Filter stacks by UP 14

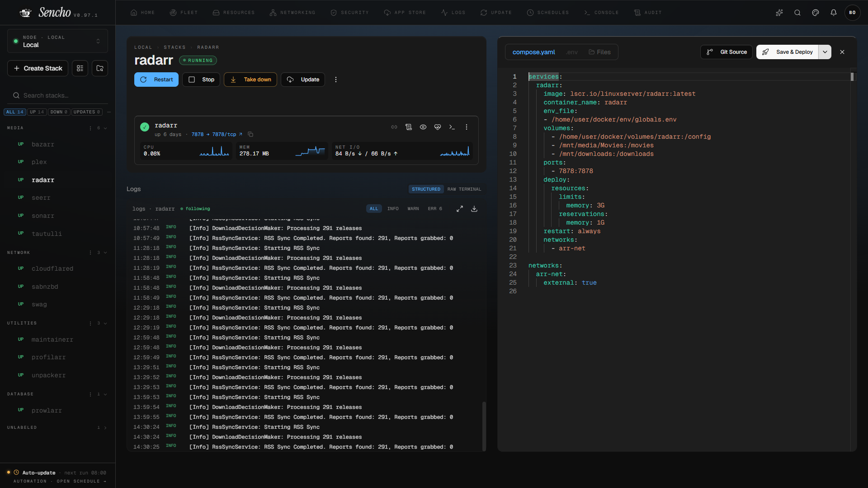pyautogui.click(x=37, y=112)
